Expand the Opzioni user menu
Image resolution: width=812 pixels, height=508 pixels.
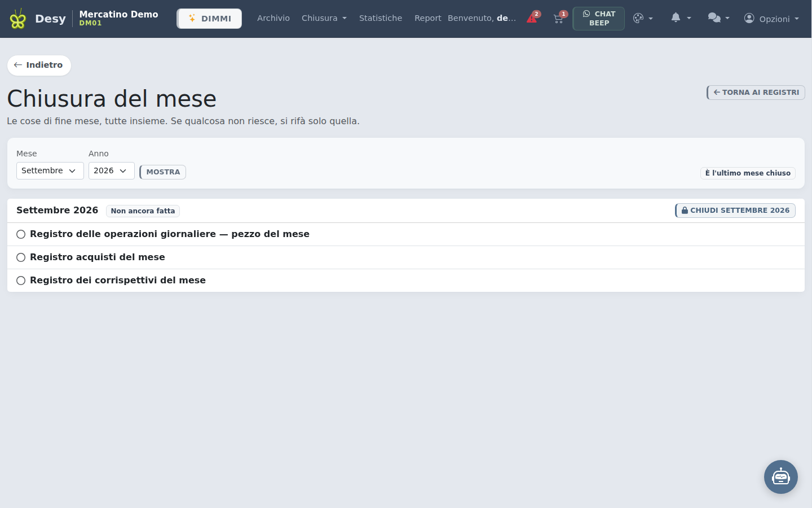pos(771,19)
